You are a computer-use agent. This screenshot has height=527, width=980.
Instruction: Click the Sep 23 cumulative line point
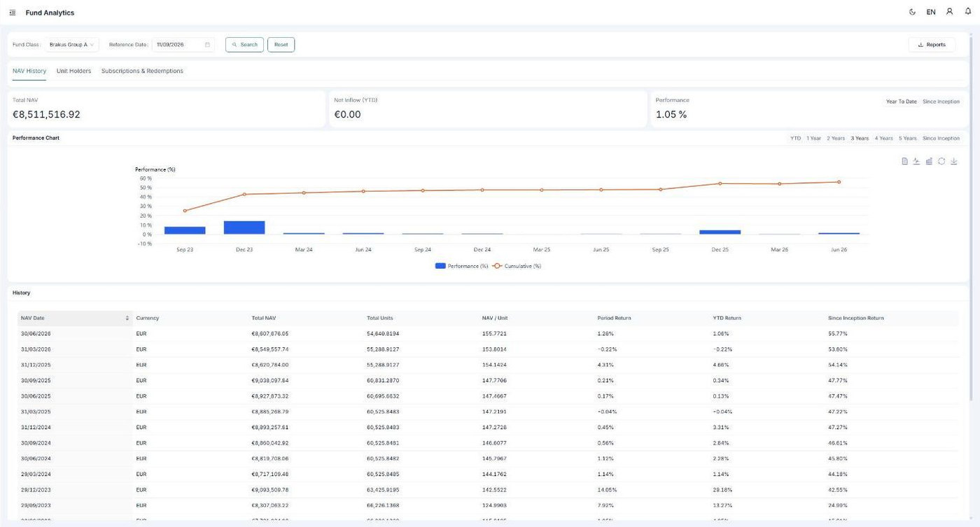point(185,211)
